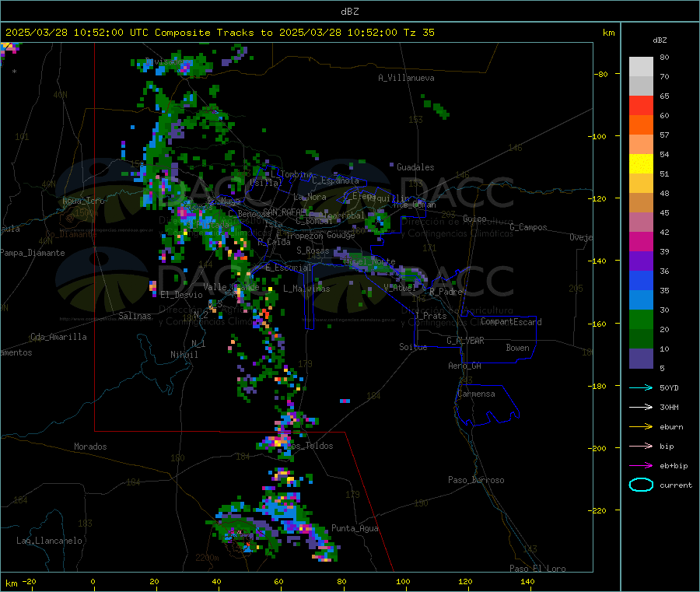Click the magenta eb+bip arrow icon

[x=641, y=466]
